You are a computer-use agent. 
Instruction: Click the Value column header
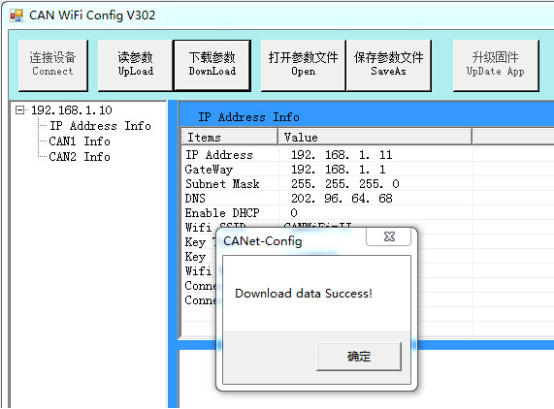pyautogui.click(x=375, y=137)
